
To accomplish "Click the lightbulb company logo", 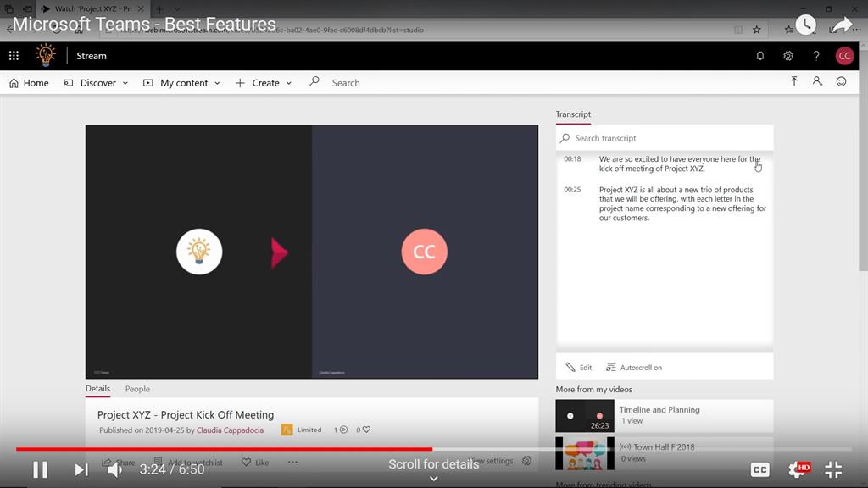I will click(46, 55).
